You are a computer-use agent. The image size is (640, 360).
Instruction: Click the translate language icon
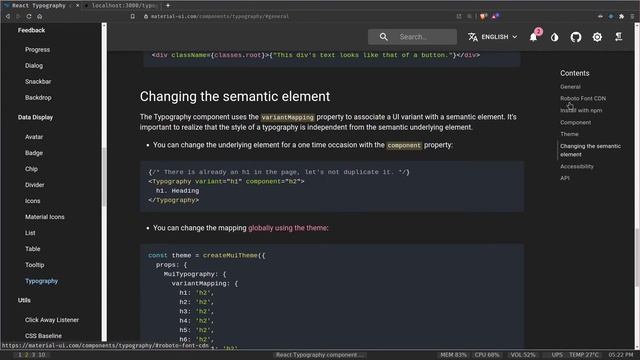(x=473, y=37)
